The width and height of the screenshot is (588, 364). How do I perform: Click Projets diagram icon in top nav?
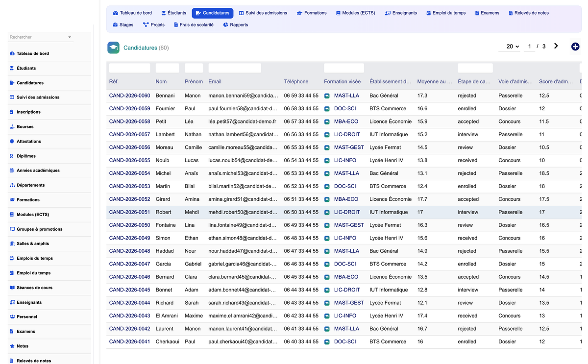[x=146, y=24]
